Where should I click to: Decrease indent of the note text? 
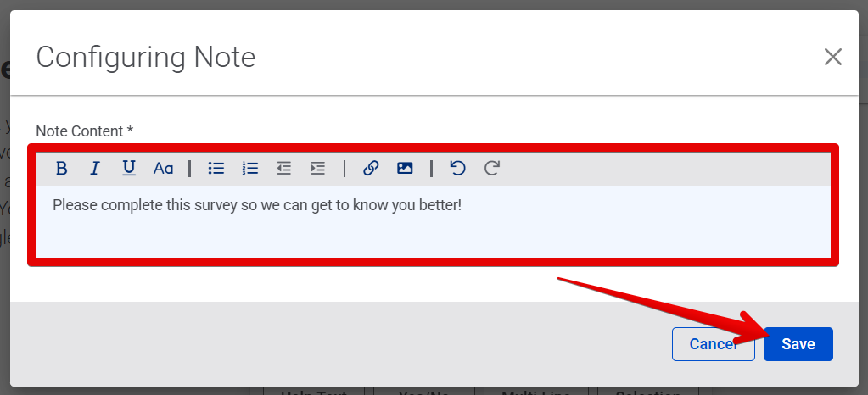pos(284,169)
